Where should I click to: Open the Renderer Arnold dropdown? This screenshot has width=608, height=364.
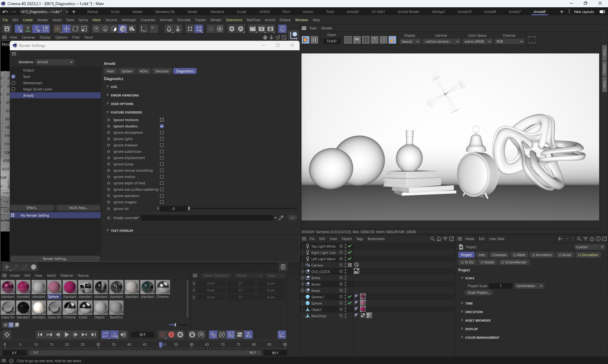(x=55, y=62)
